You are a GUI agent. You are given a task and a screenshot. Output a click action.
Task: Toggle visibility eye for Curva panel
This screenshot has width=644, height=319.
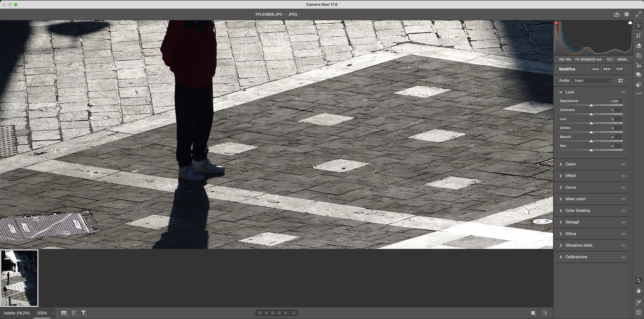click(x=623, y=187)
